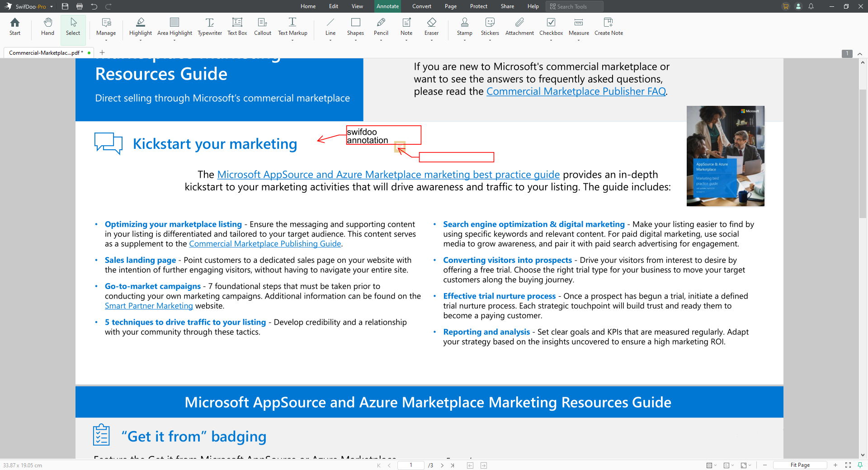Expand the Area Highlight dropdown arrow
This screenshot has height=470, width=868.
[175, 40]
